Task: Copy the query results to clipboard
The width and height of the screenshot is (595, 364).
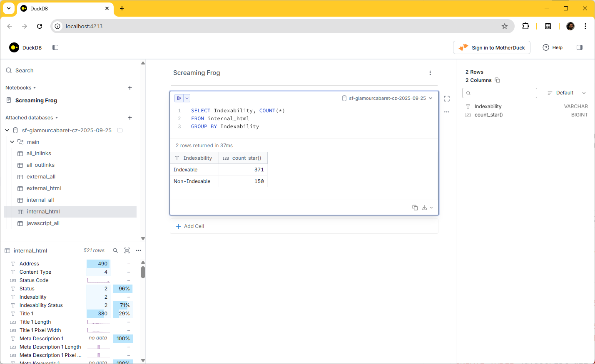Action: (x=415, y=208)
